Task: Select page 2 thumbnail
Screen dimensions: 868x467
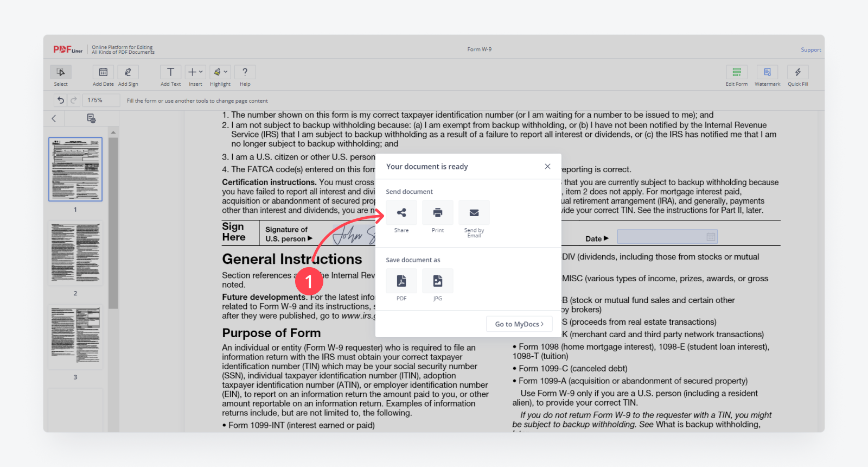Action: point(75,253)
